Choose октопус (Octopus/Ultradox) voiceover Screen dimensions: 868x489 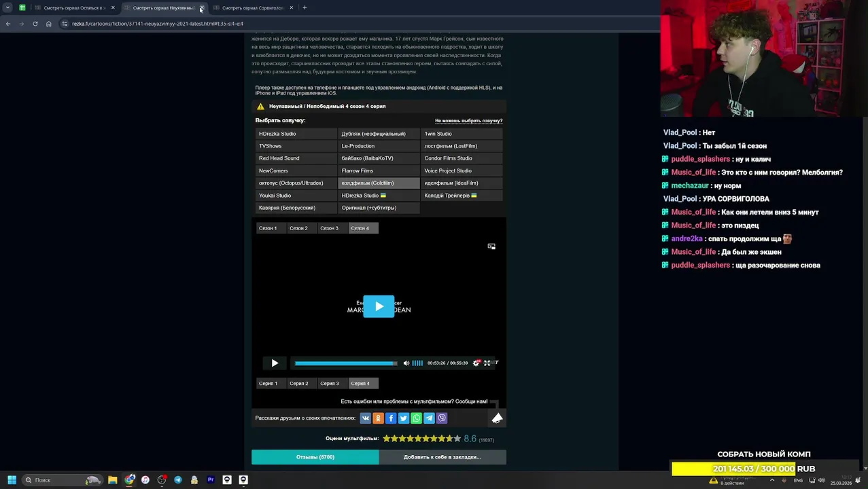point(296,183)
